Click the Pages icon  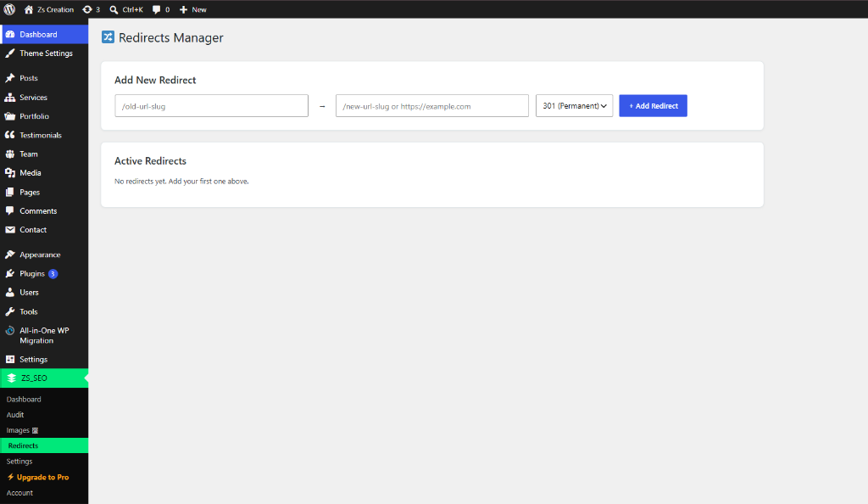click(10, 193)
